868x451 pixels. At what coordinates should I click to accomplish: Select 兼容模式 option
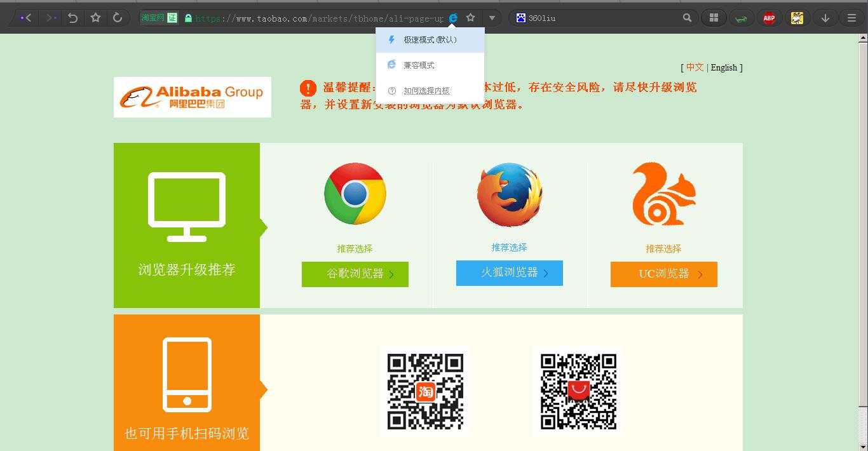coord(430,65)
